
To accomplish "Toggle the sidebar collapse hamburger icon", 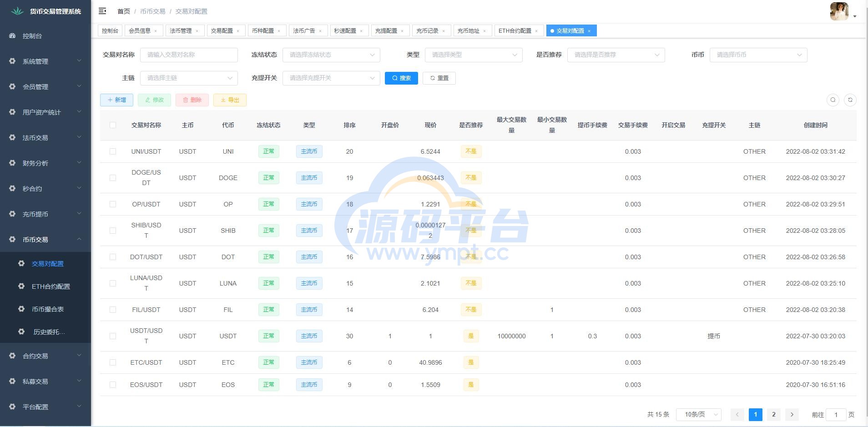I will (x=102, y=11).
